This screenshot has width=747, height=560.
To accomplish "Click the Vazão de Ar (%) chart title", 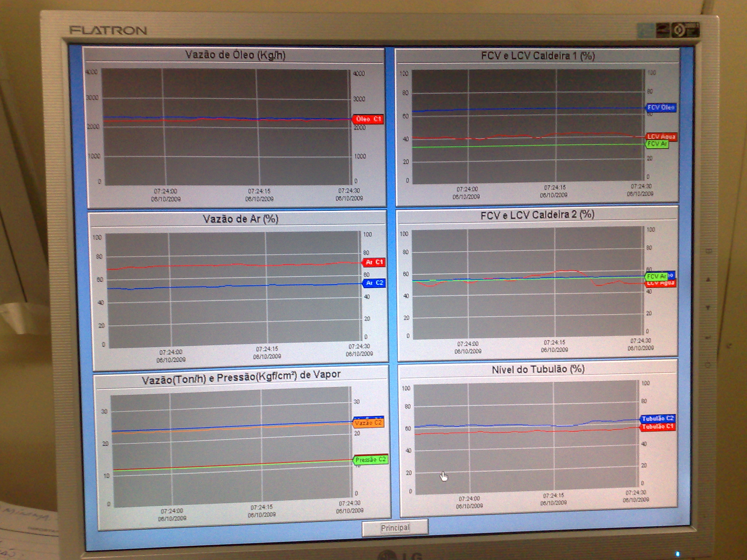I will tap(240, 219).
